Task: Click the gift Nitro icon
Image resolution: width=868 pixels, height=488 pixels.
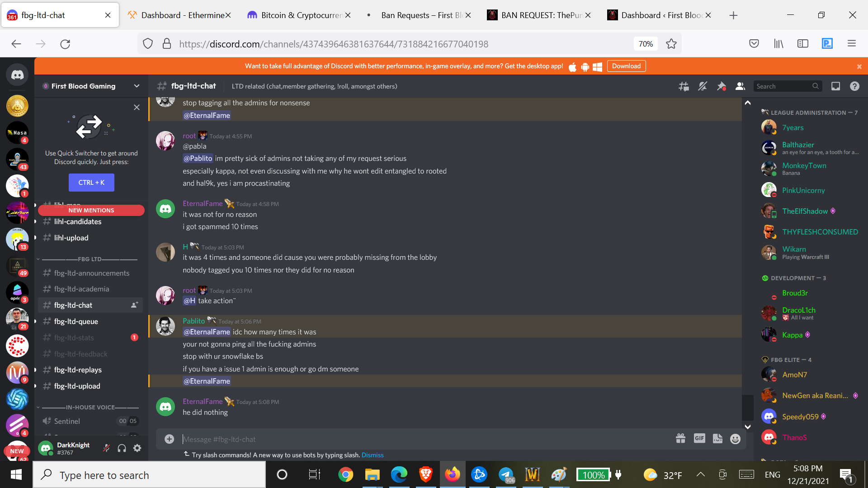Action: [x=680, y=438]
